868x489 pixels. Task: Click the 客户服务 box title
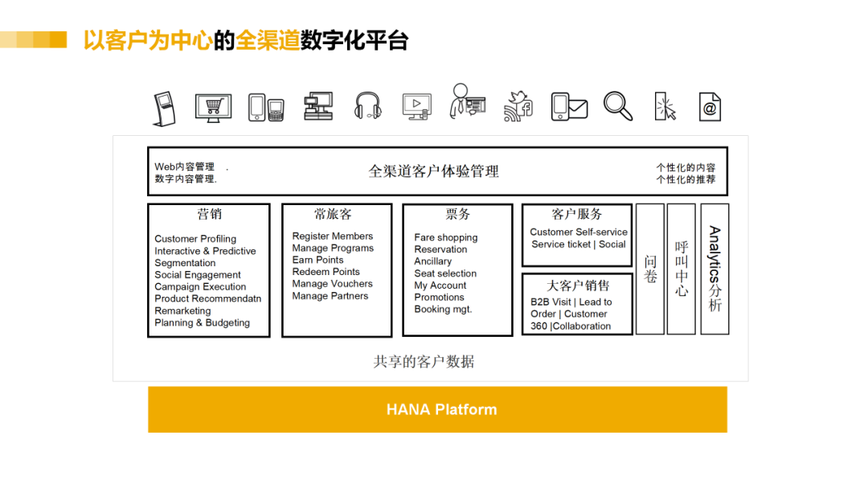577,214
